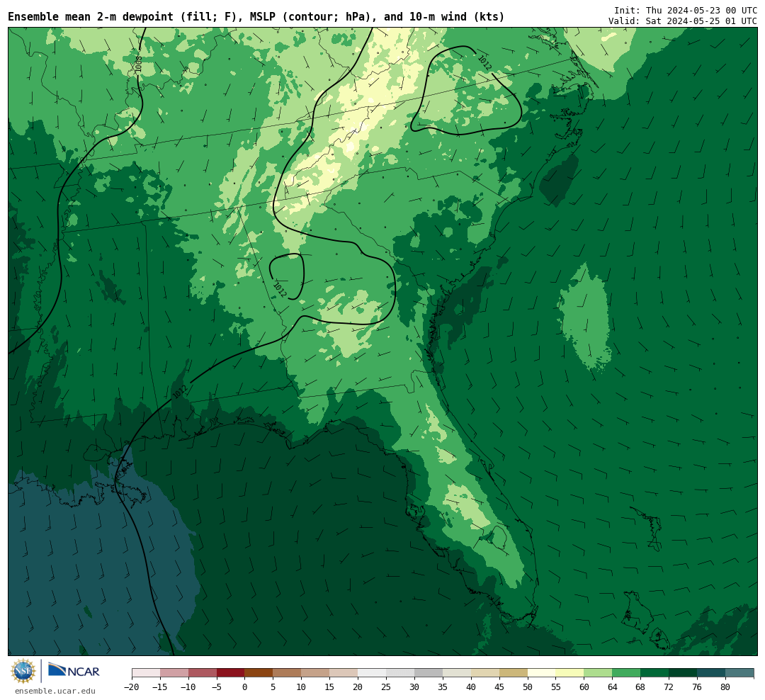Viewport: 765px width, 700px height.
Task: Pick the medium green swatch between 64 and 68
Action: (x=627, y=673)
